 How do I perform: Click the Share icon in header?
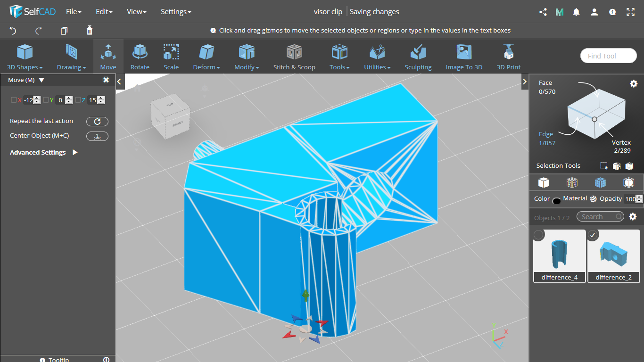[x=543, y=12]
